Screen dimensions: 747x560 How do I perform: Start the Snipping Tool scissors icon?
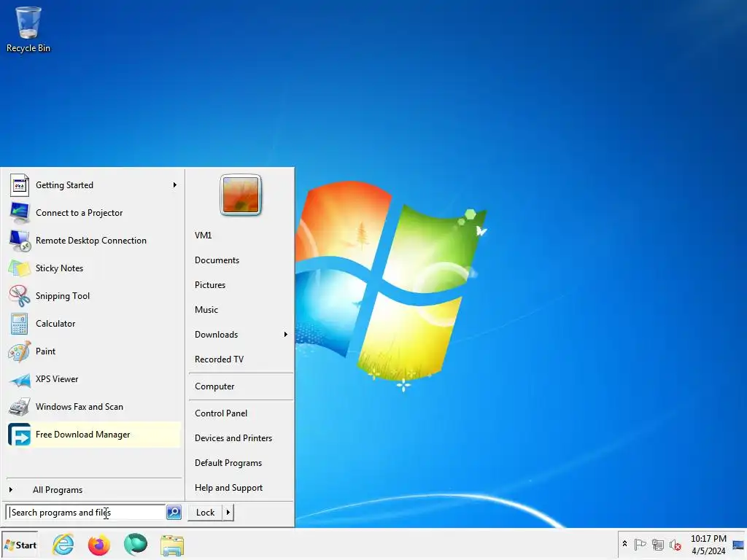pyautogui.click(x=20, y=296)
